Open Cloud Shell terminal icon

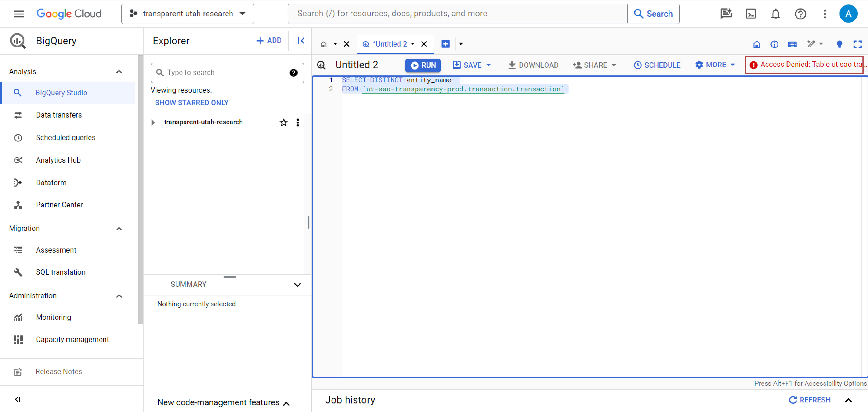[751, 14]
